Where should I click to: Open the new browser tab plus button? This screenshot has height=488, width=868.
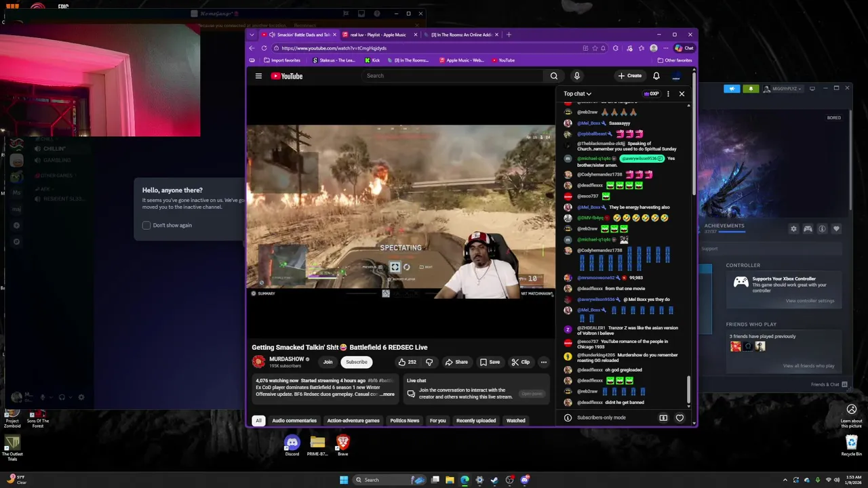[509, 35]
